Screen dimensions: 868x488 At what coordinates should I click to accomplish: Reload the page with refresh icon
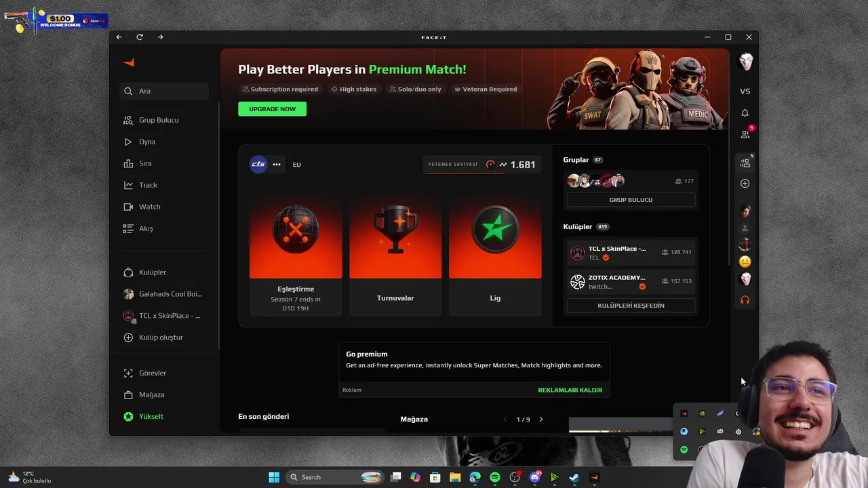(140, 37)
